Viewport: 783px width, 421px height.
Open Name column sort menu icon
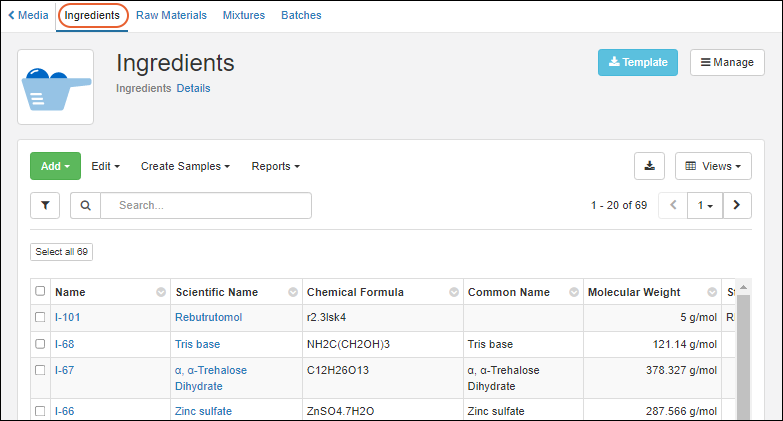coord(161,292)
